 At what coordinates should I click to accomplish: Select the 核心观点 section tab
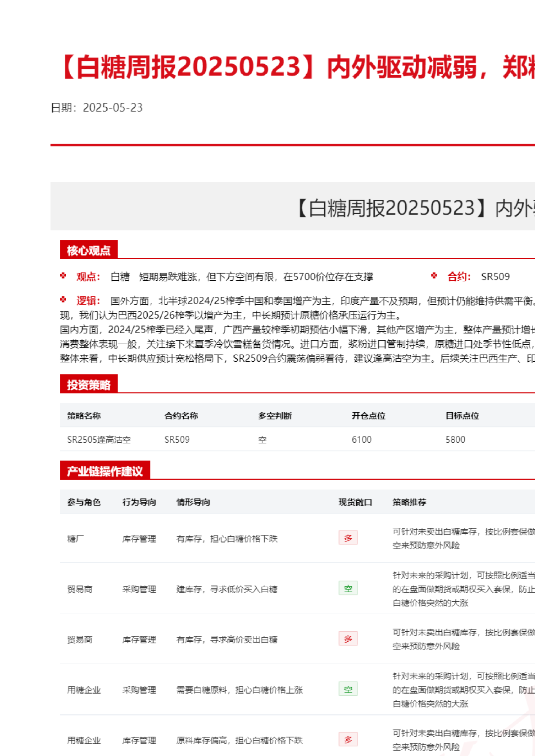tap(89, 250)
